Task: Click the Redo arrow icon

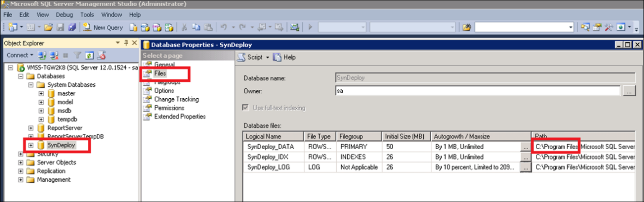Action: (242, 27)
